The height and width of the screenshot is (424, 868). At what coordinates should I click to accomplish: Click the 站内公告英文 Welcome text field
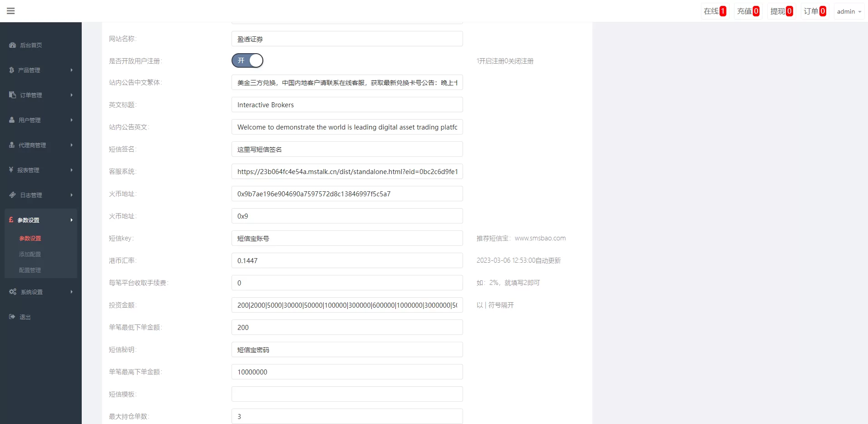(347, 127)
